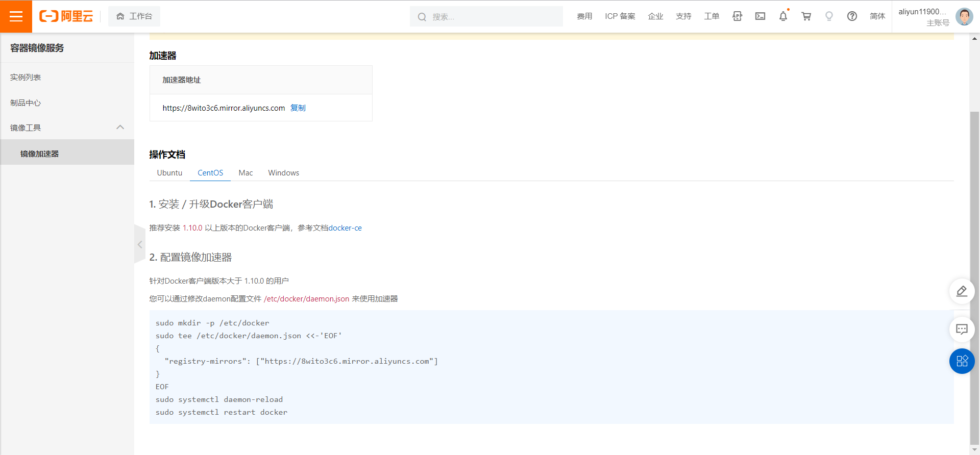Click the 容器镜像服务 sidebar title
Viewport: 980px width, 455px height.
click(x=37, y=48)
